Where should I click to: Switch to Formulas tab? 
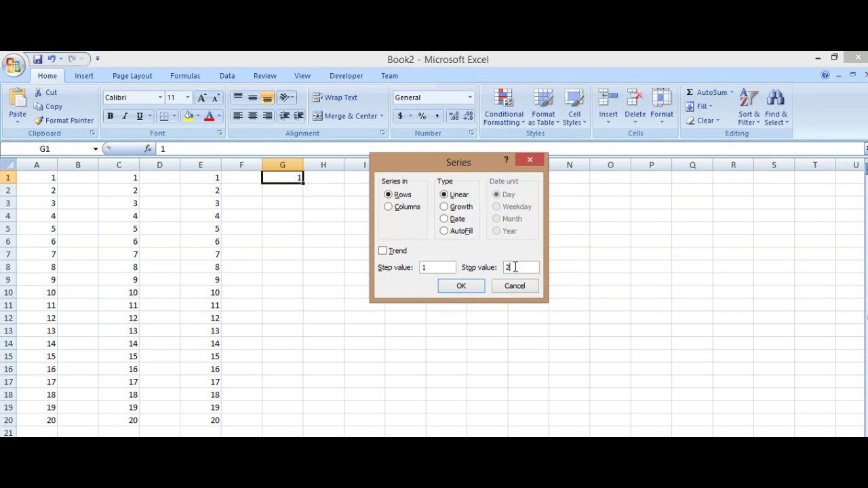[x=185, y=76]
